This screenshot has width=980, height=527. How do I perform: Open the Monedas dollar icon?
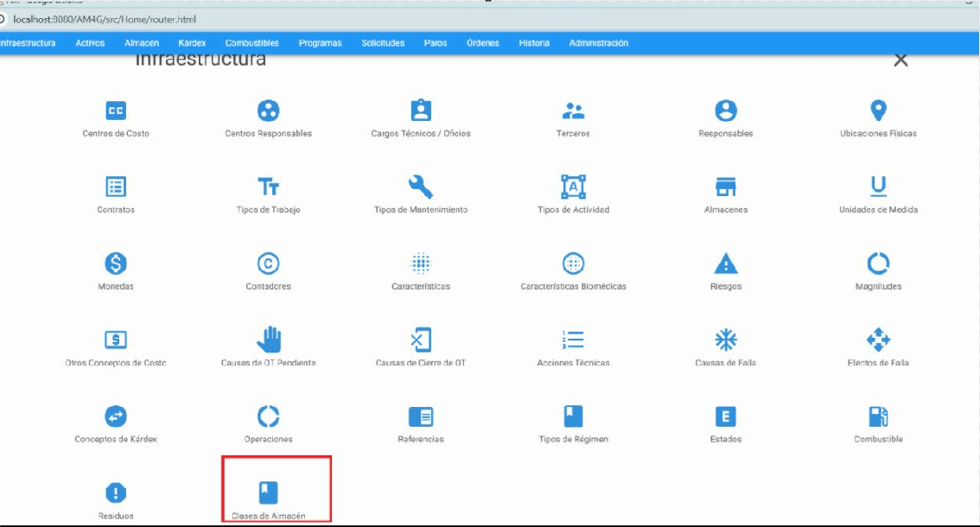pyautogui.click(x=116, y=263)
